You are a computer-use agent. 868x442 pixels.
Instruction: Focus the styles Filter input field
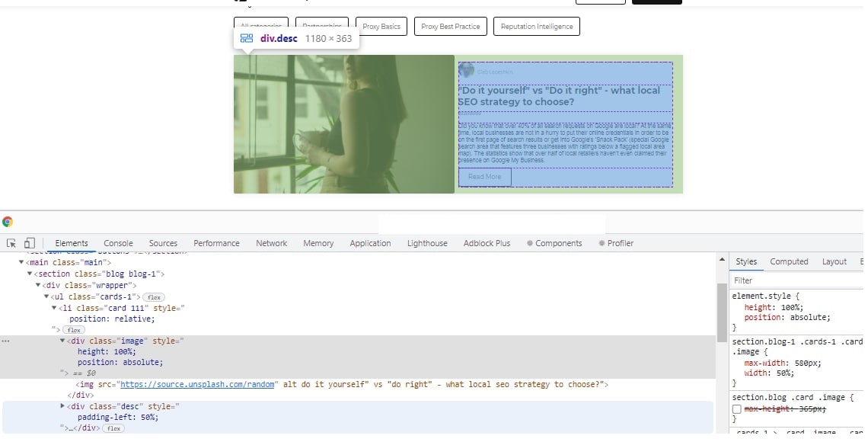tap(797, 280)
